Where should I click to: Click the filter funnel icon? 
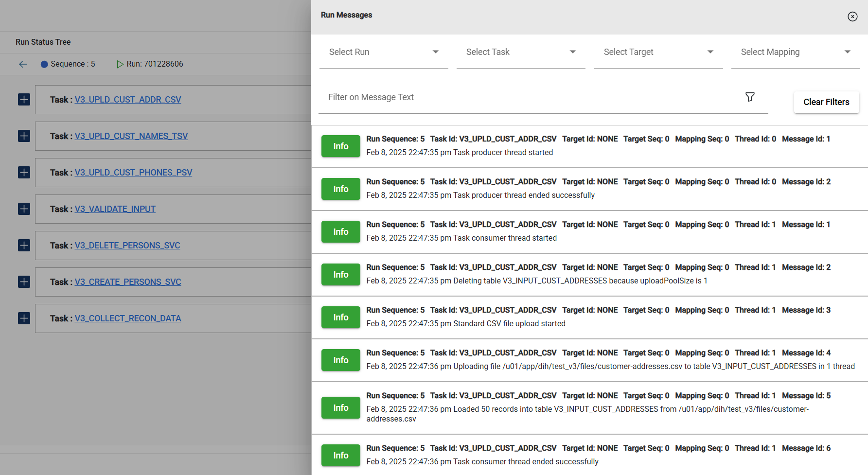(x=750, y=97)
